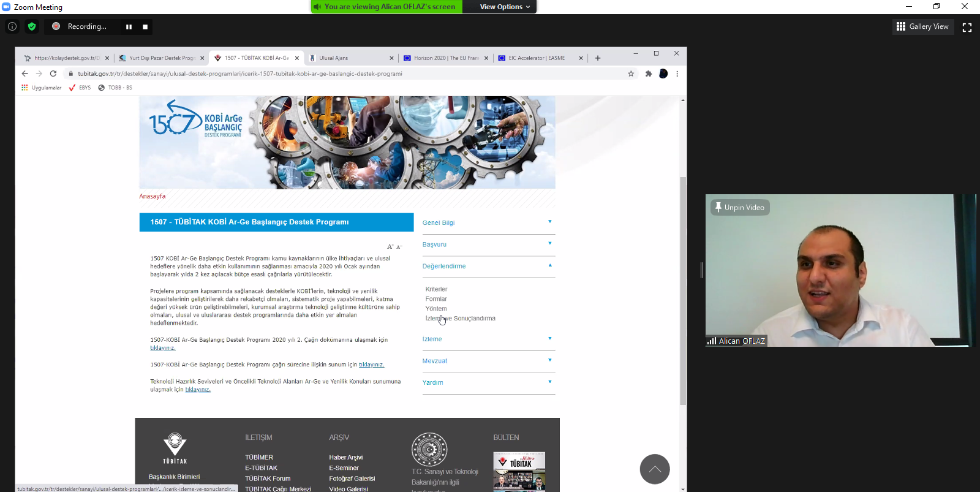Open İzleme ve Sonuçlandırma submenu link
The height and width of the screenshot is (492, 980).
coord(460,319)
